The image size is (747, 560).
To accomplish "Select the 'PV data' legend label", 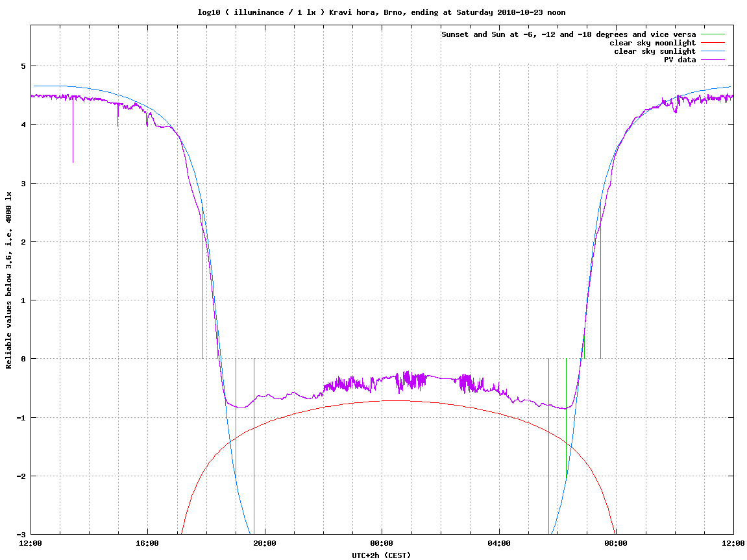I will coord(680,60).
